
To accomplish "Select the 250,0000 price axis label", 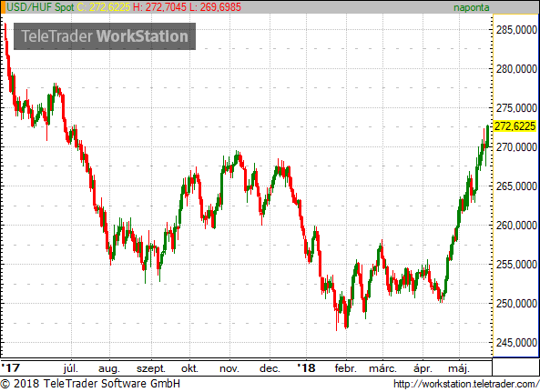I will click(516, 304).
